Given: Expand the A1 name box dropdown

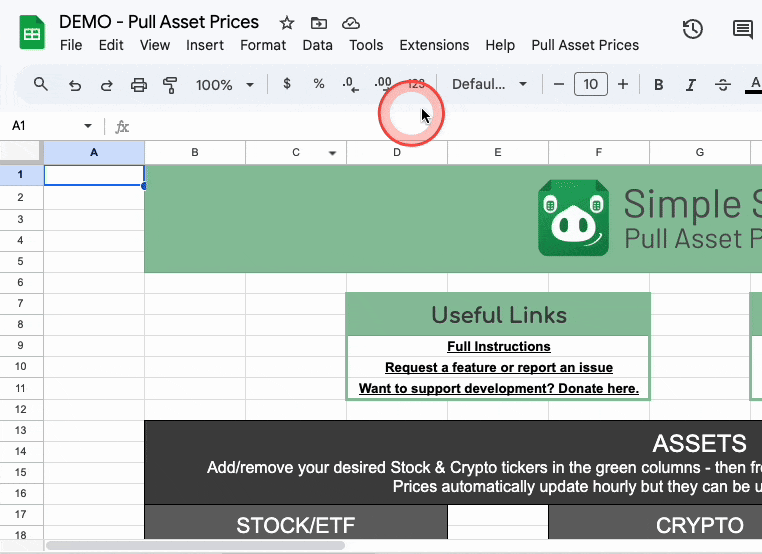Looking at the screenshot, I should [88, 126].
